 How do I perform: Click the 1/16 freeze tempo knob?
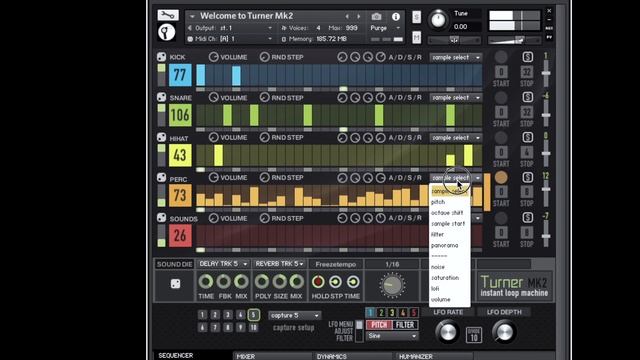coord(392,284)
